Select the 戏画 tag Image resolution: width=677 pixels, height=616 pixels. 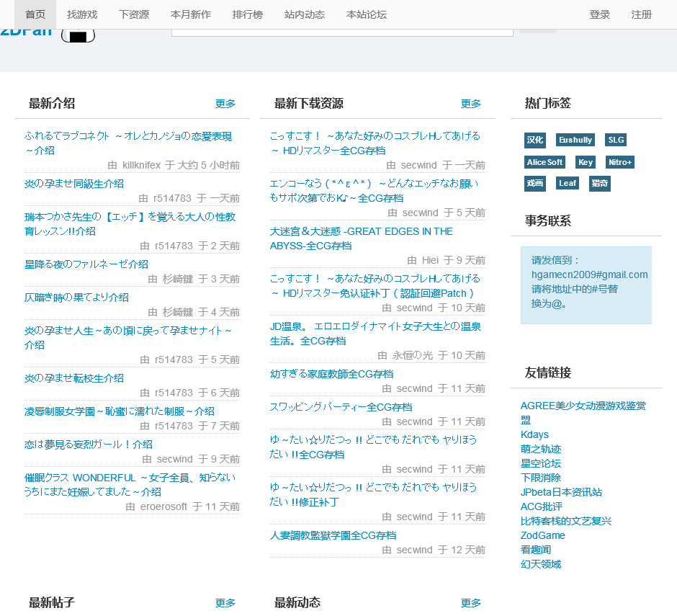tap(535, 183)
